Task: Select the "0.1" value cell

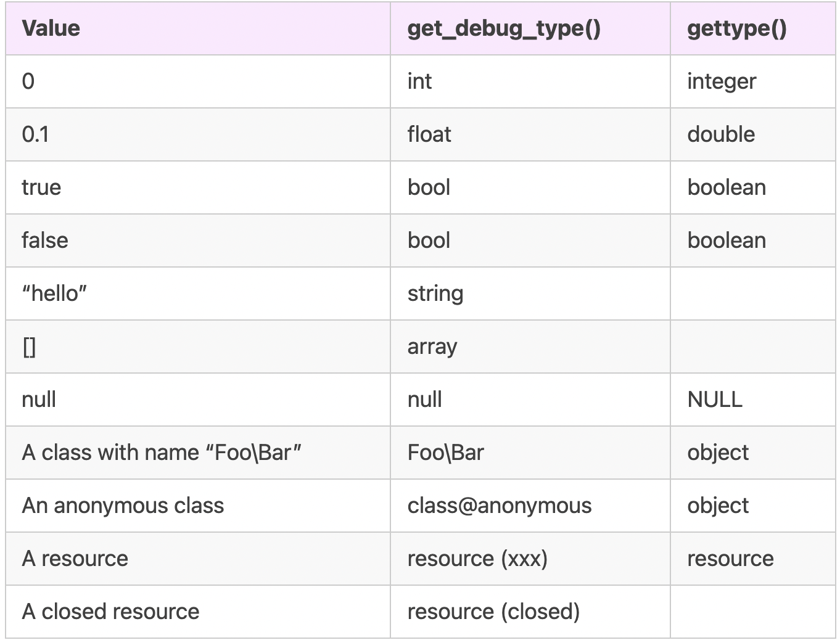Action: tap(35, 134)
